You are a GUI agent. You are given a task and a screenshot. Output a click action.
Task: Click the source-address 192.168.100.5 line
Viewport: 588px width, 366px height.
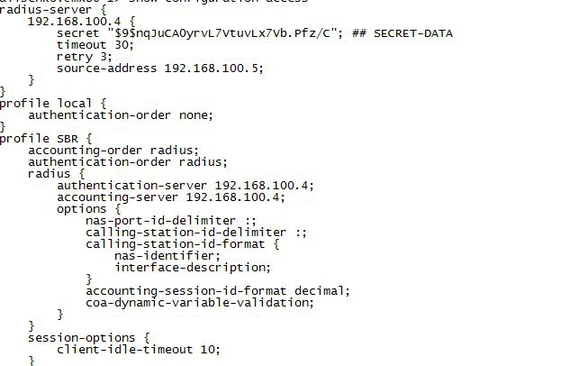pos(160,69)
